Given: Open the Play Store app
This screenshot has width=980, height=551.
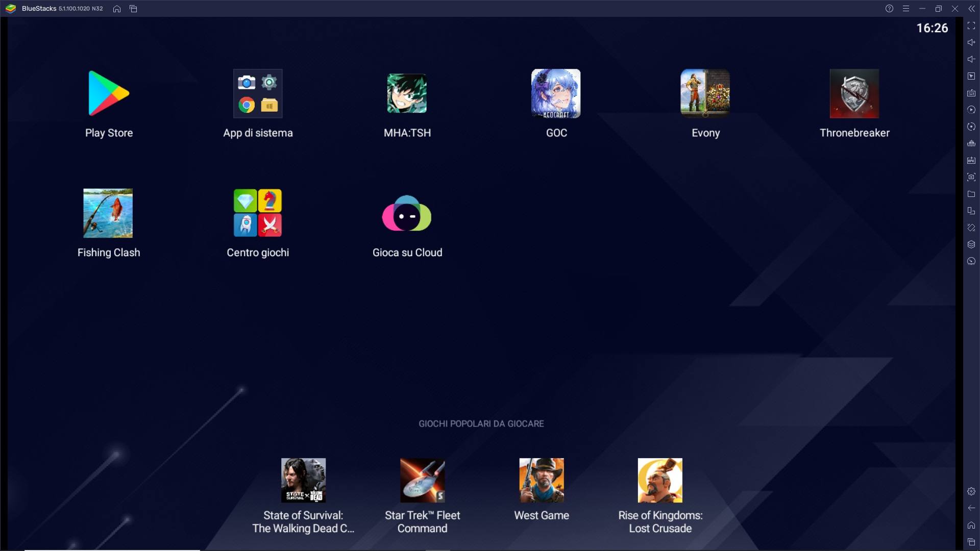Looking at the screenshot, I should pyautogui.click(x=109, y=94).
